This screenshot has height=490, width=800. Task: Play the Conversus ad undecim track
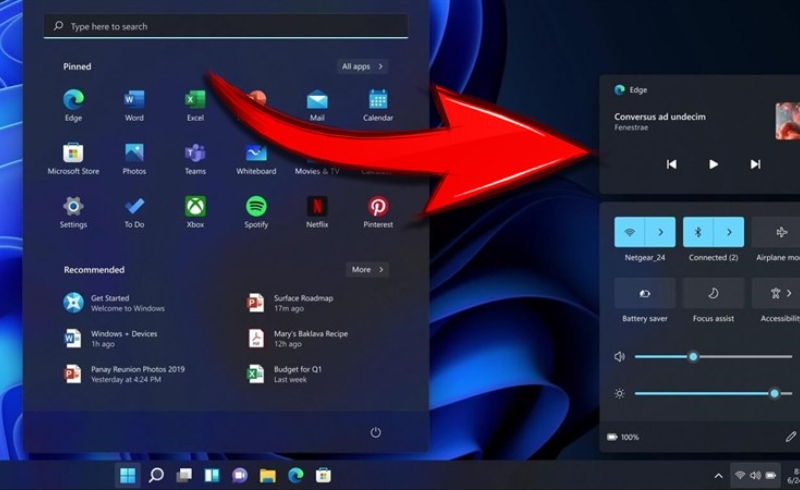coord(713,164)
